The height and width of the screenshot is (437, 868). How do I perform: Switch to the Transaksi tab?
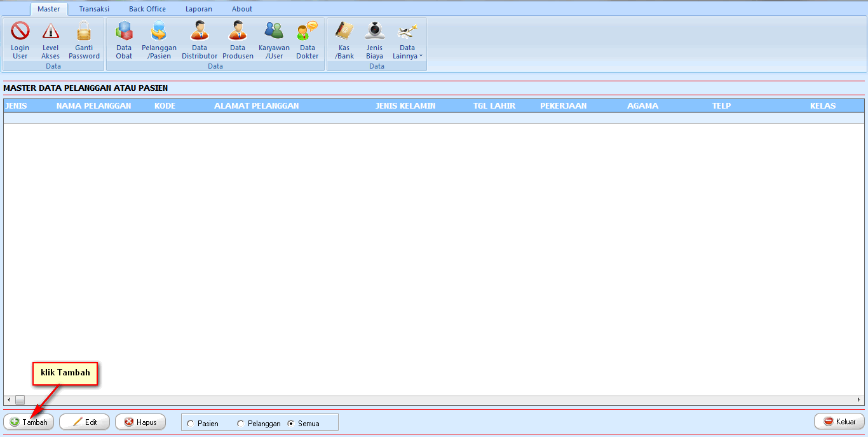pos(94,9)
